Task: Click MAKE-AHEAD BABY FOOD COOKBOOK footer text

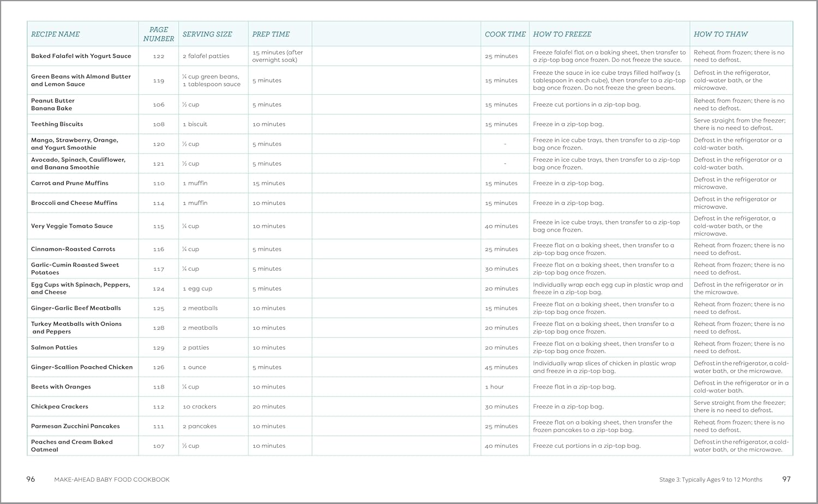Action: point(112,479)
